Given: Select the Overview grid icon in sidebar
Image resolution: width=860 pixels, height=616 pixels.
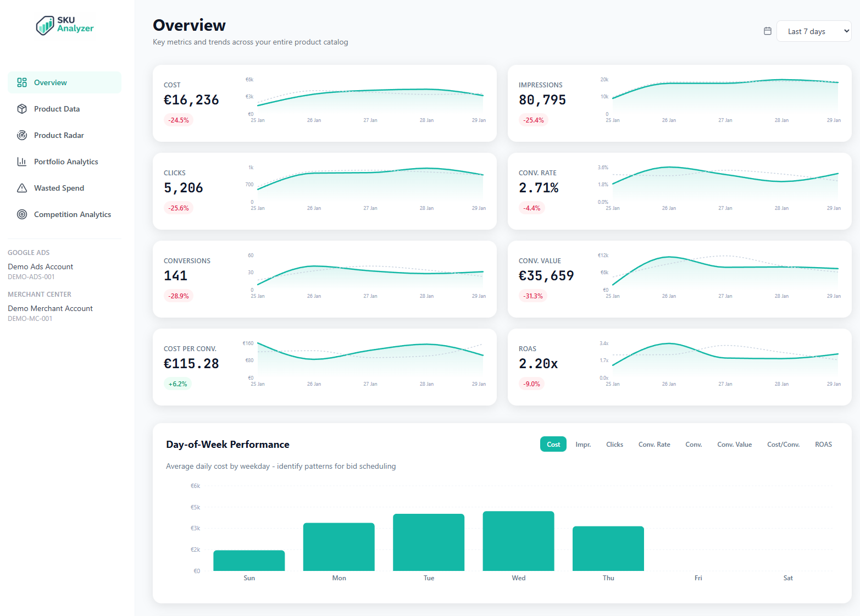Looking at the screenshot, I should 22,82.
